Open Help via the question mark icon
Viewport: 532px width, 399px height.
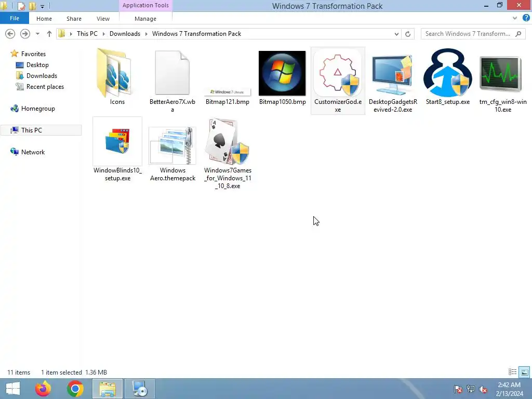(526, 18)
